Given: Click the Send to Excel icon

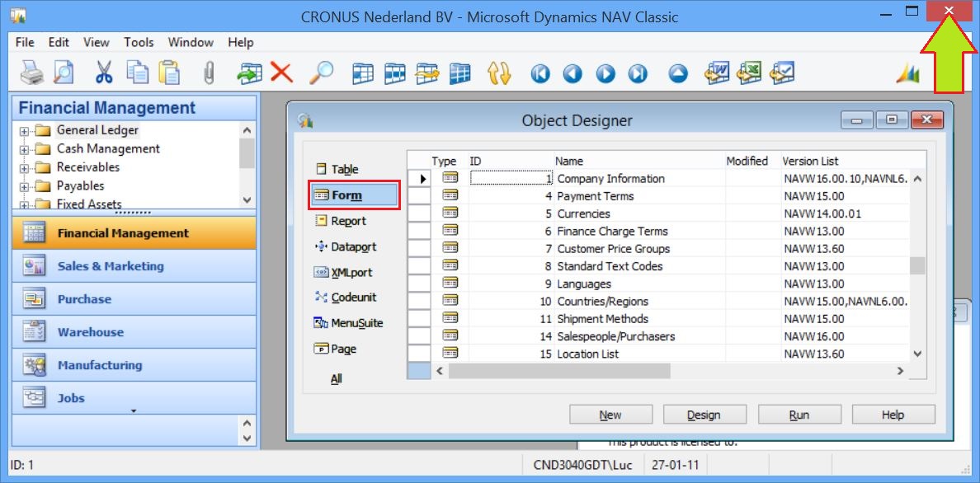Looking at the screenshot, I should coord(750,73).
